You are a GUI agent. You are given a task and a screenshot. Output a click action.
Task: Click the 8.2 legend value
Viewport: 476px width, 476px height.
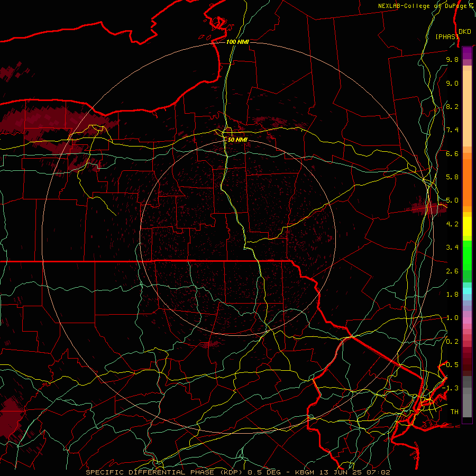[x=452, y=106]
